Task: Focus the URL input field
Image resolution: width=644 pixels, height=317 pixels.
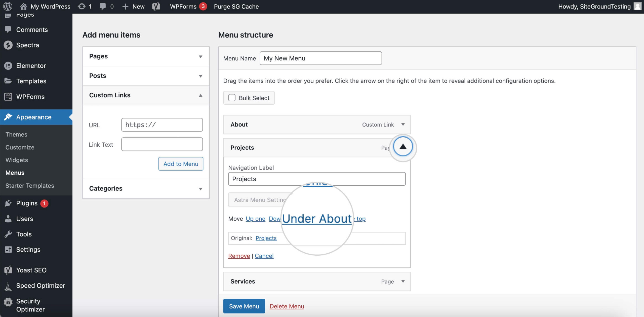Action: [x=162, y=125]
